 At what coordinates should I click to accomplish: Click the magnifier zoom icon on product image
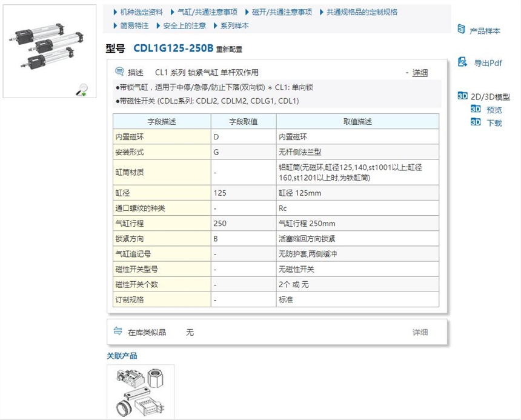point(81,90)
